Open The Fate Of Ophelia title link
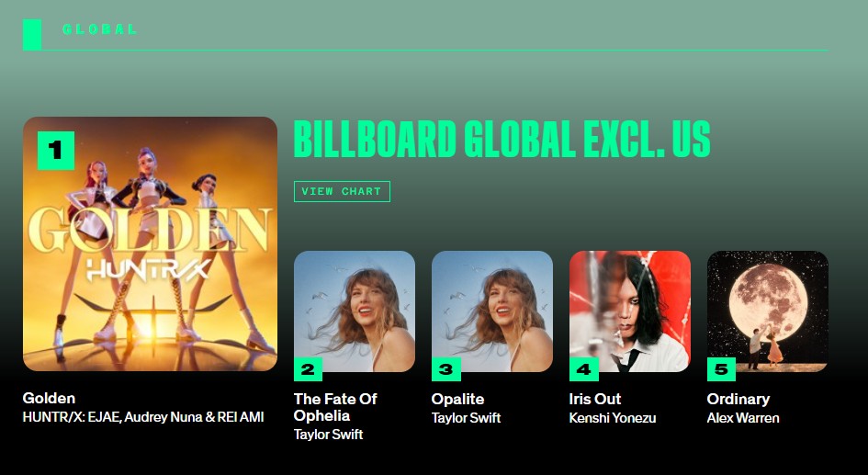The height and width of the screenshot is (475, 868). [x=335, y=407]
